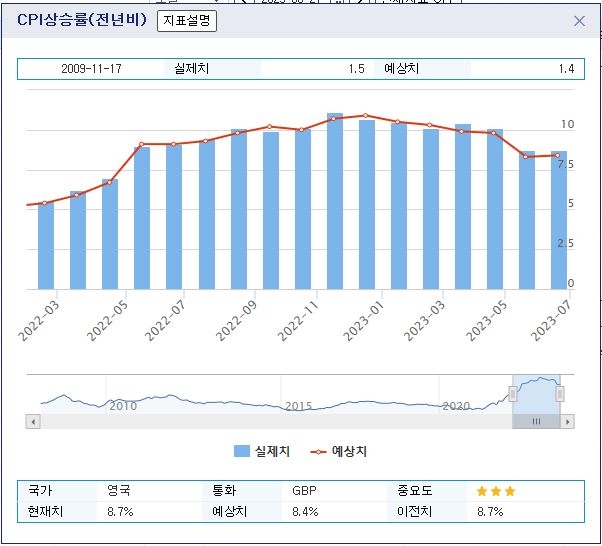
Task: Click the 2023-03 axis label
Action: pyautogui.click(x=425, y=321)
